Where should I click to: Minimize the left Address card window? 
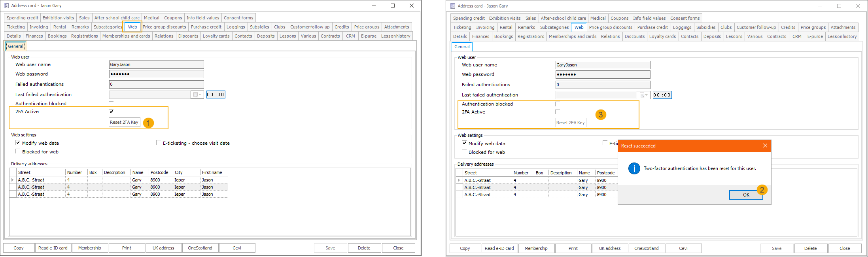tap(374, 6)
